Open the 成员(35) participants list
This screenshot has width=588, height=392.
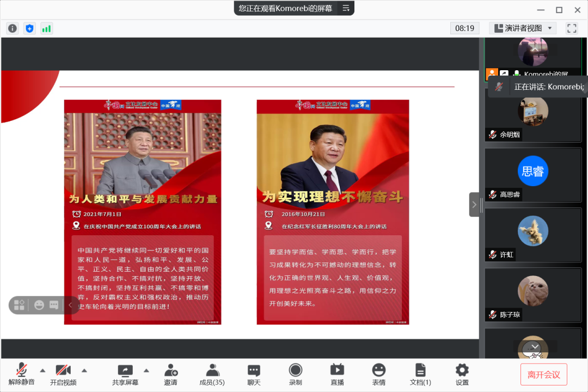212,374
